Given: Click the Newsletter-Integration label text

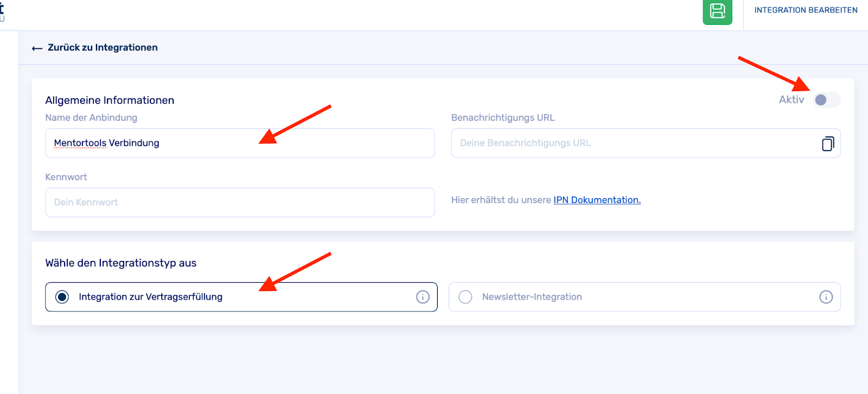Looking at the screenshot, I should (x=532, y=297).
